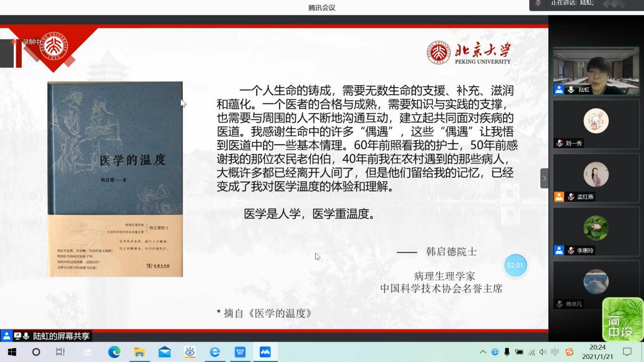The height and width of the screenshot is (362, 644).
Task: Switch to Tencent Meeting taskbar icon
Action: click(265, 352)
